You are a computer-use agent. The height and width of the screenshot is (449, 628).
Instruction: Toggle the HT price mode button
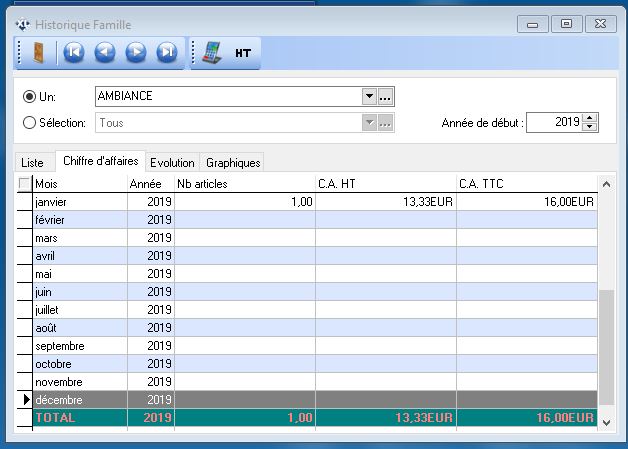(243, 53)
